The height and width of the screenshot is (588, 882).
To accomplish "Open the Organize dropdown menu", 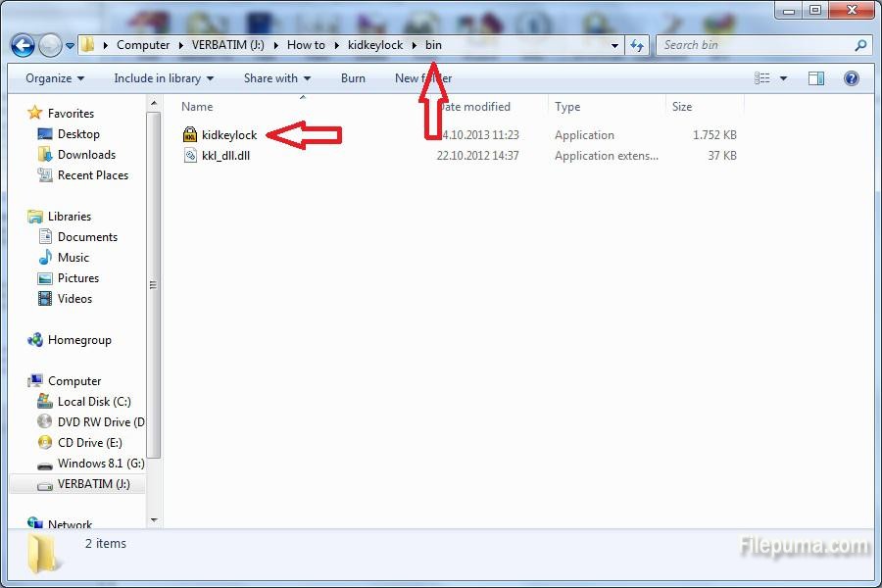I will click(x=55, y=78).
